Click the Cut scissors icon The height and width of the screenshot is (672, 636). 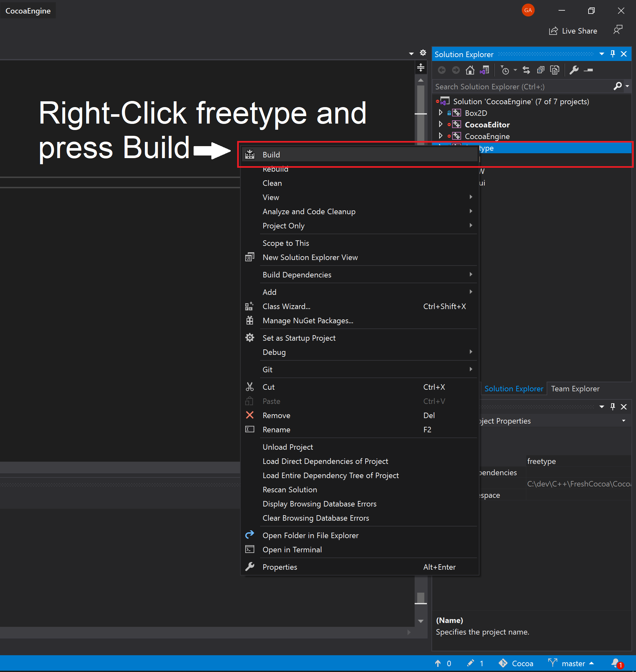click(249, 387)
